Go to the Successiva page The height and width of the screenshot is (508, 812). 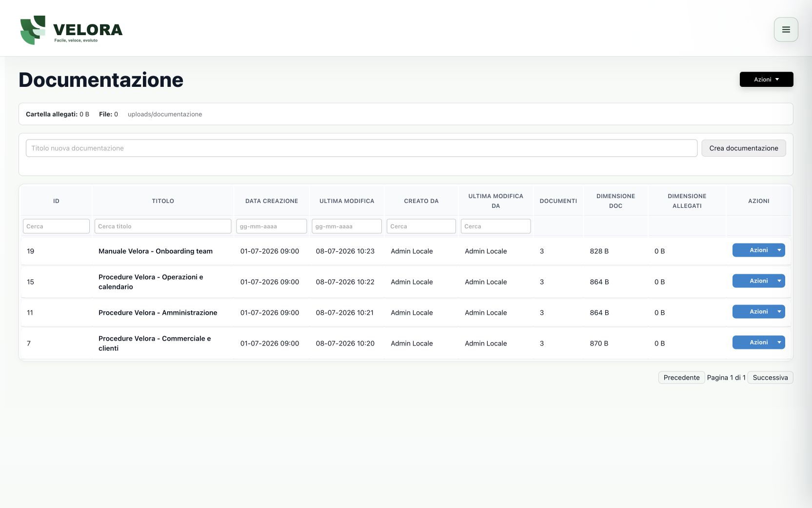[770, 378]
